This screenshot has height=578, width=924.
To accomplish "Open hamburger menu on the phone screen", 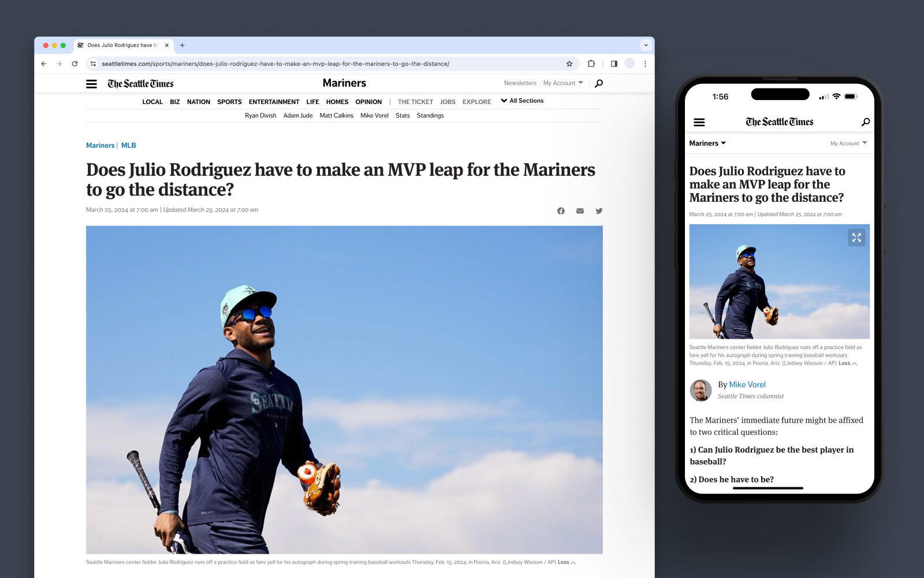I will 699,122.
